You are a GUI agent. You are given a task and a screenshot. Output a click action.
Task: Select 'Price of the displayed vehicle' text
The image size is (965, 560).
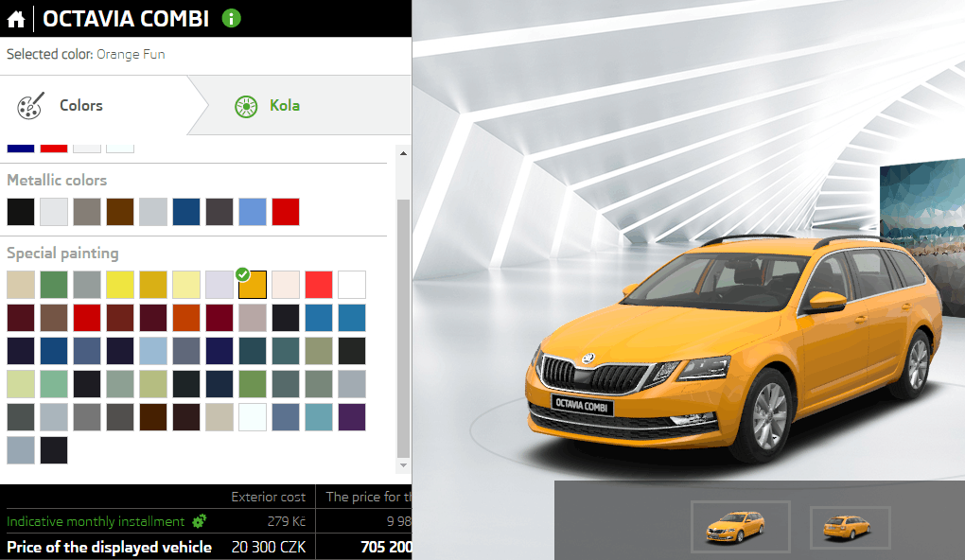click(x=110, y=547)
